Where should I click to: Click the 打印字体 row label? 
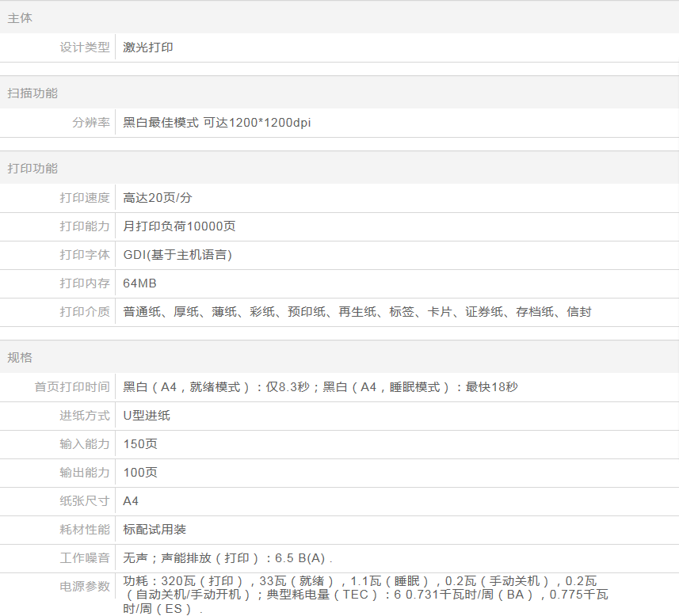85,255
